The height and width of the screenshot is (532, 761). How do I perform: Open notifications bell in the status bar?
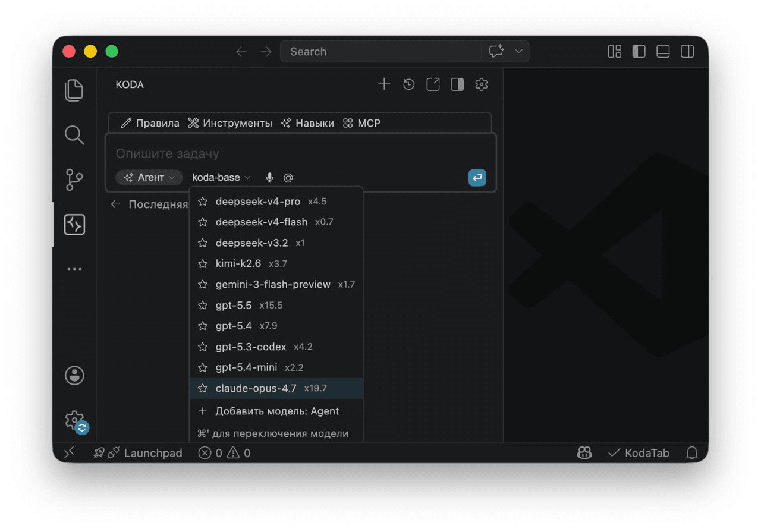coord(692,453)
